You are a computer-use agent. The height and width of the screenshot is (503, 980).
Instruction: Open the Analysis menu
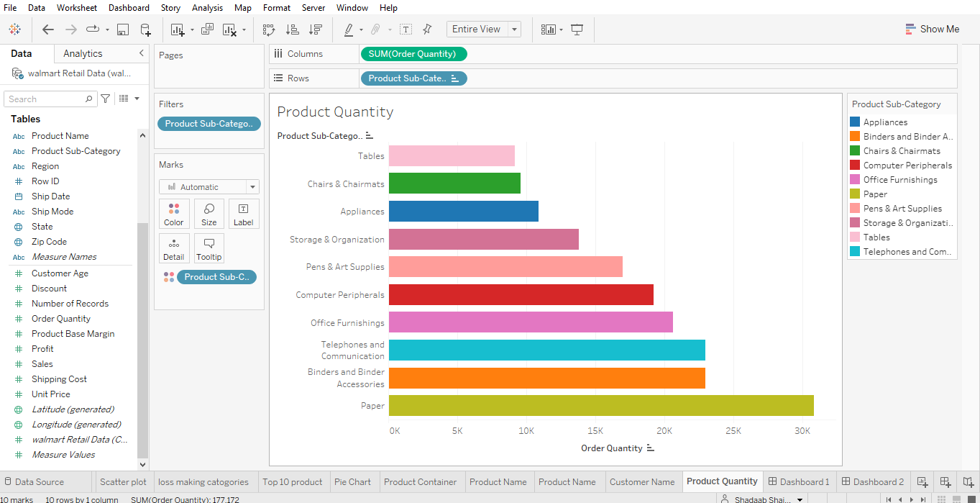(x=207, y=8)
